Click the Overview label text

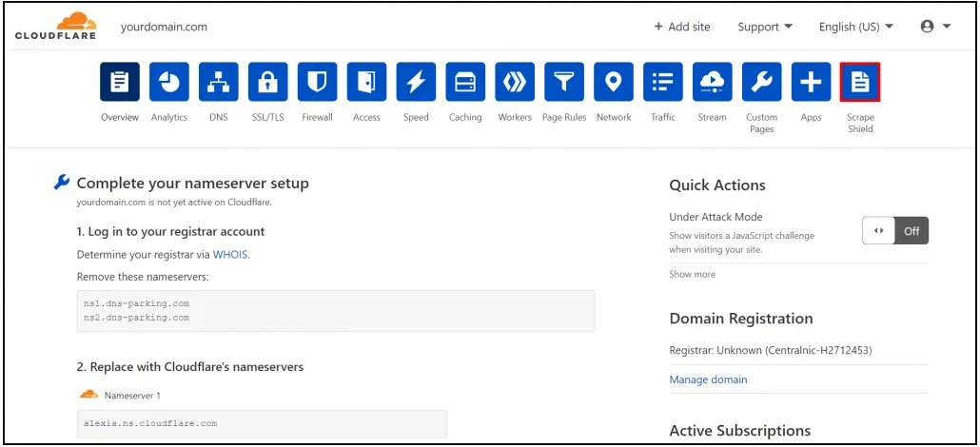tap(119, 117)
